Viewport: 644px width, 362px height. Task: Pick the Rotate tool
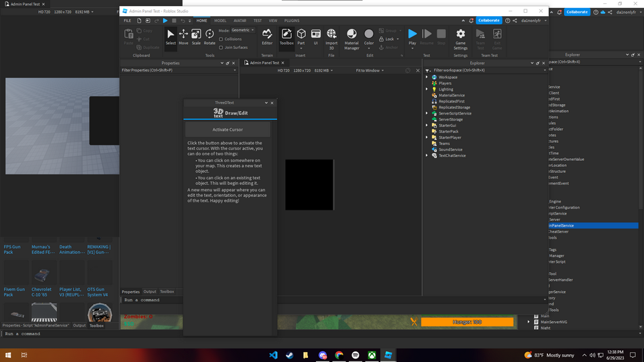(209, 37)
